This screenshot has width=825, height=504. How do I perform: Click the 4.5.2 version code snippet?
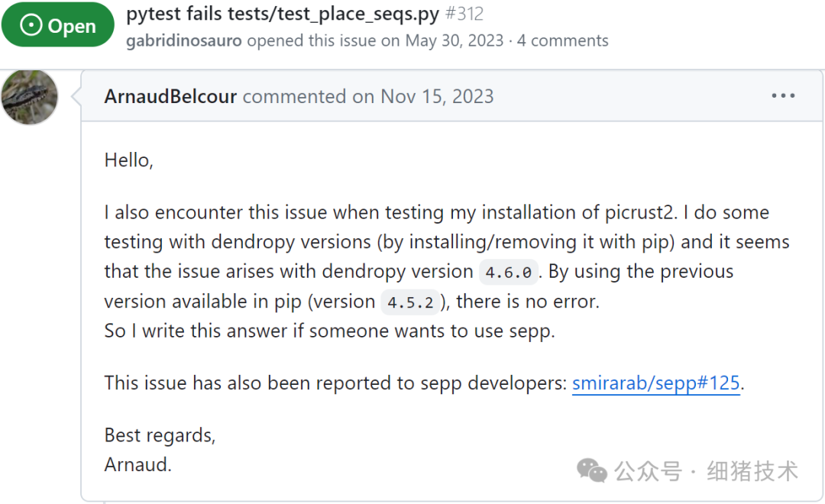coord(410,302)
